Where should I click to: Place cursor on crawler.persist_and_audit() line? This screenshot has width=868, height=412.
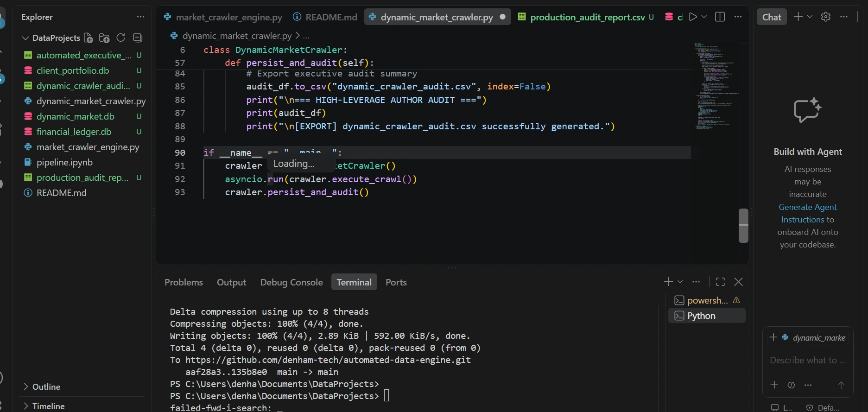[297, 192]
